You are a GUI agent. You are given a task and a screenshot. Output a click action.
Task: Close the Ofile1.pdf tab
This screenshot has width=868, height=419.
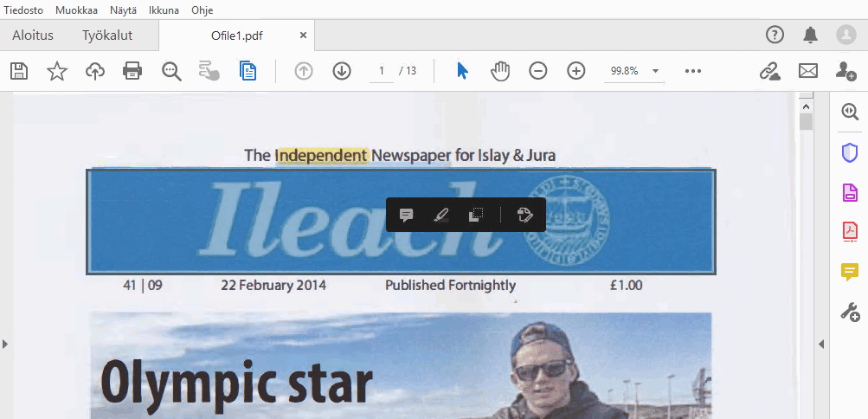303,35
